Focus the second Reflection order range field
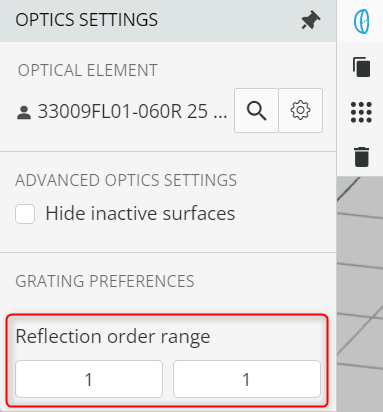 (247, 379)
